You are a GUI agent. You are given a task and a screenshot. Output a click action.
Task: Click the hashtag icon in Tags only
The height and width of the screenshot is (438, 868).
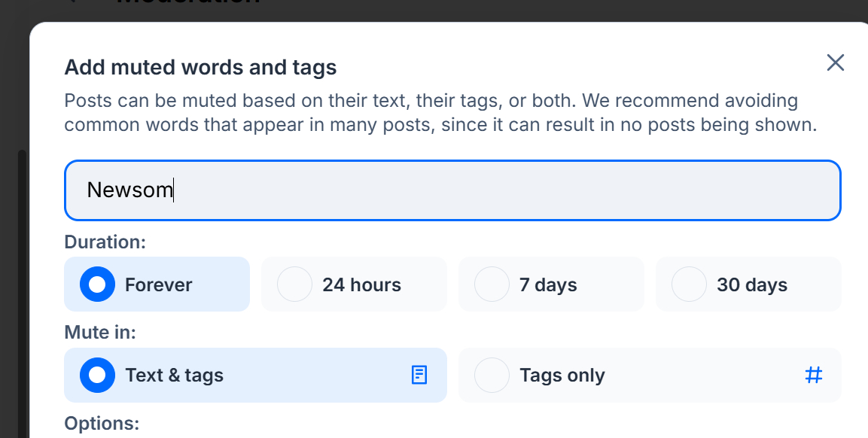pos(814,375)
